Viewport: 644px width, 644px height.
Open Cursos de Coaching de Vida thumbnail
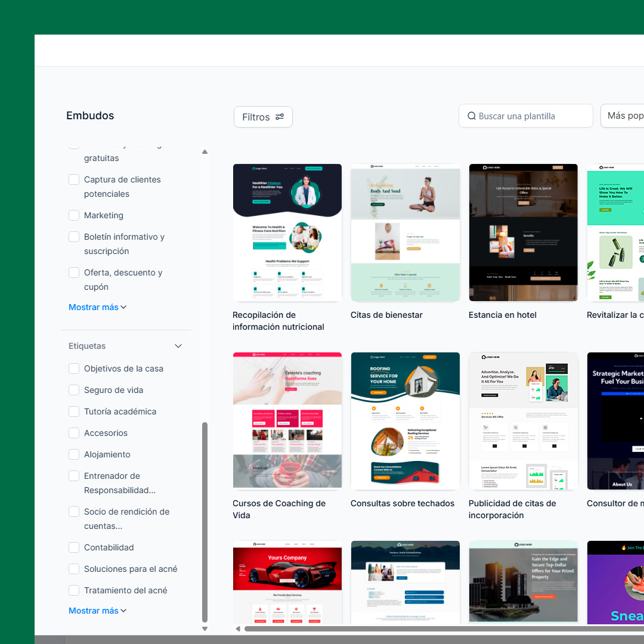287,420
